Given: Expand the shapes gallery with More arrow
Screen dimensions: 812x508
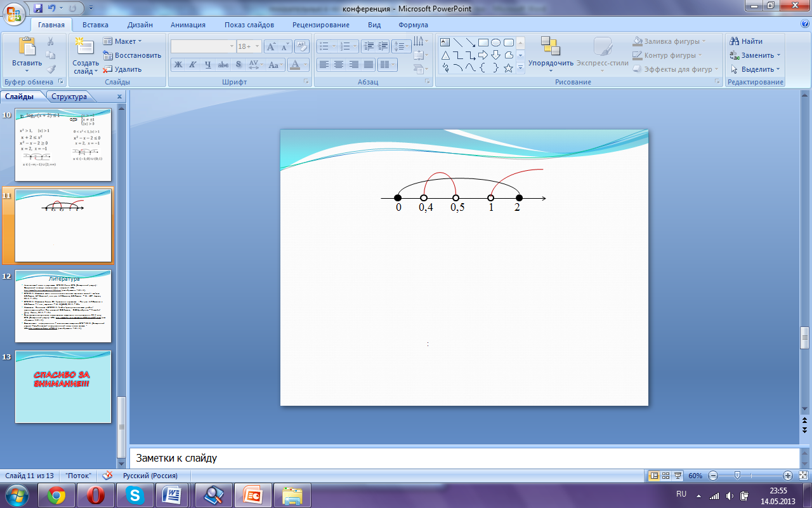Looking at the screenshot, I should 520,68.
